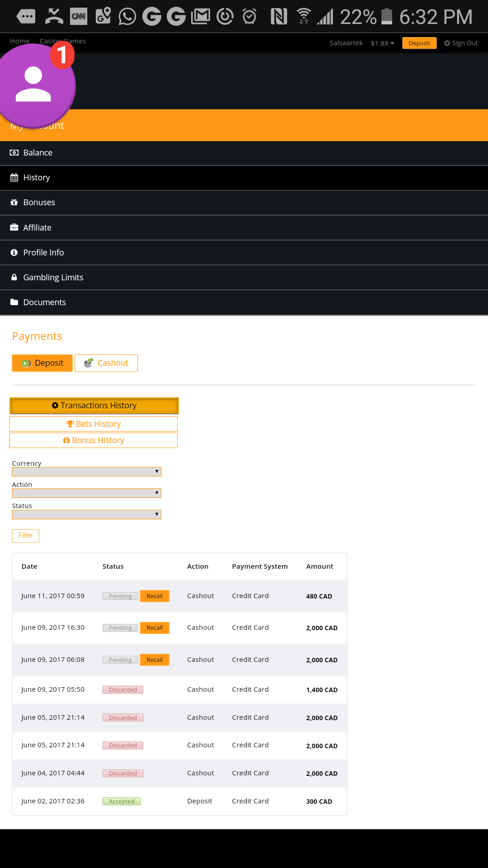This screenshot has height=868, width=488.
Task: Click Accepted badge on June 02 deposit
Action: 122,802
